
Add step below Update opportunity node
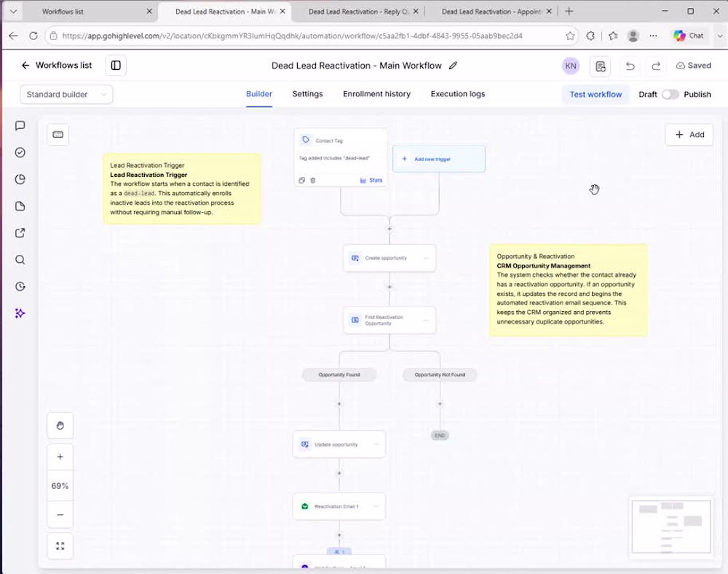[x=339, y=473]
